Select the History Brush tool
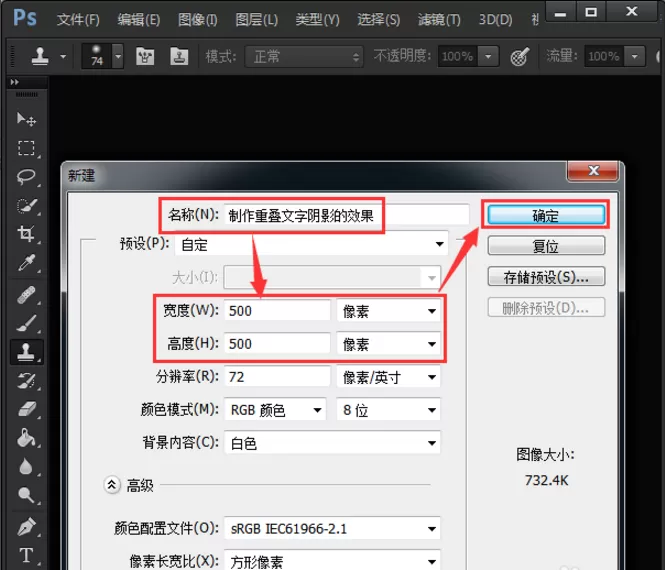 tap(26, 381)
